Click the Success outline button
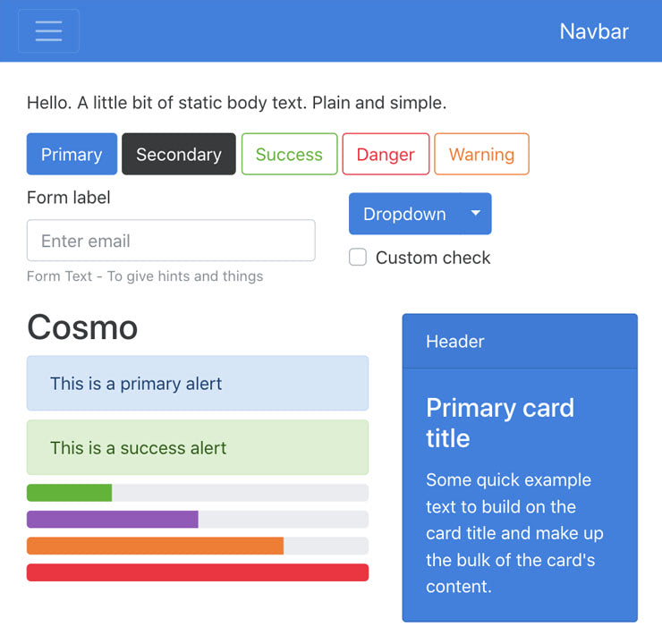 click(x=289, y=154)
